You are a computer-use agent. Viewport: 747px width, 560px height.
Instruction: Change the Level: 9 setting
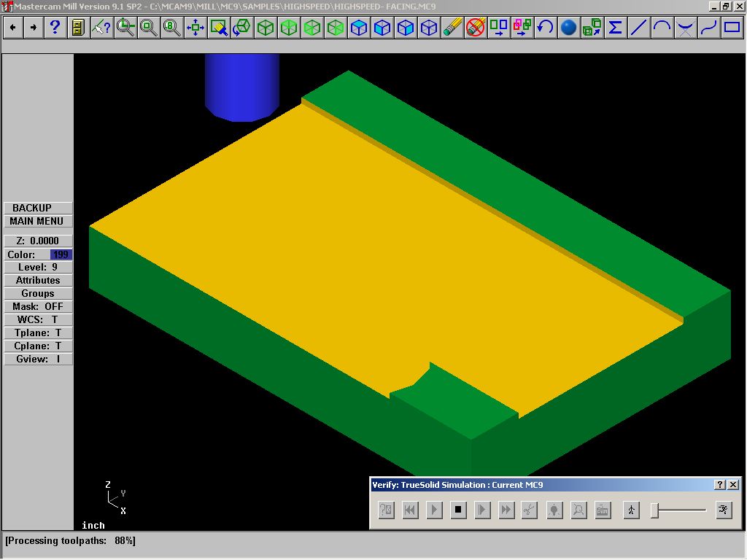(x=38, y=267)
